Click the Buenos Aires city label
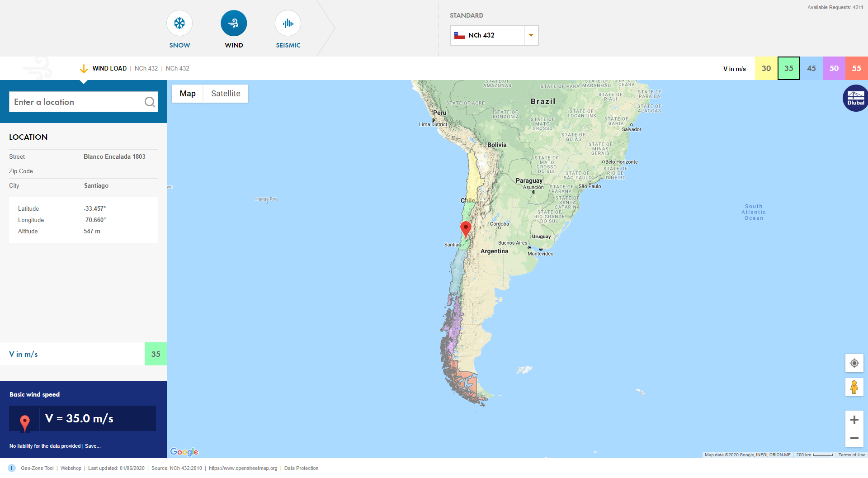 click(x=513, y=243)
